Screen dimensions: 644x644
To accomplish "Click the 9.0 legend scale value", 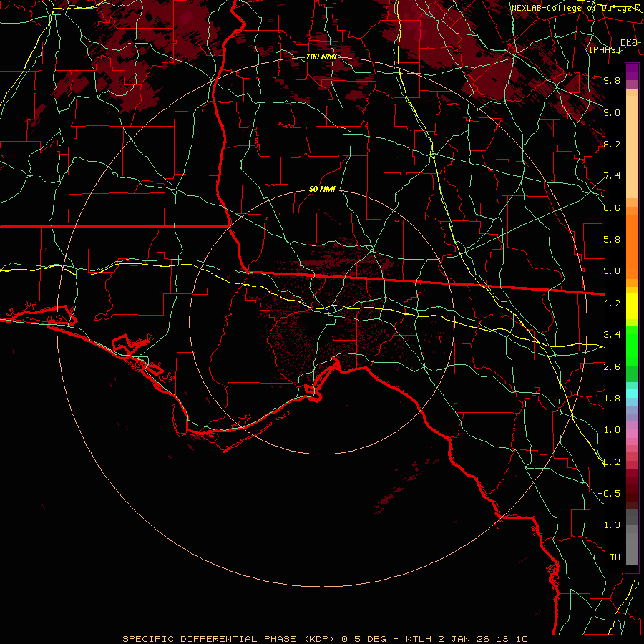I will (612, 112).
